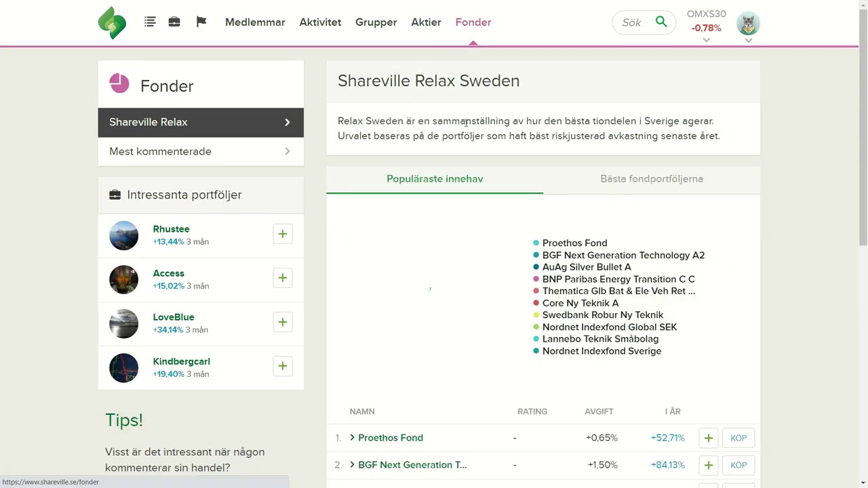
Task: Open the Access portfolio link
Action: [x=168, y=273]
